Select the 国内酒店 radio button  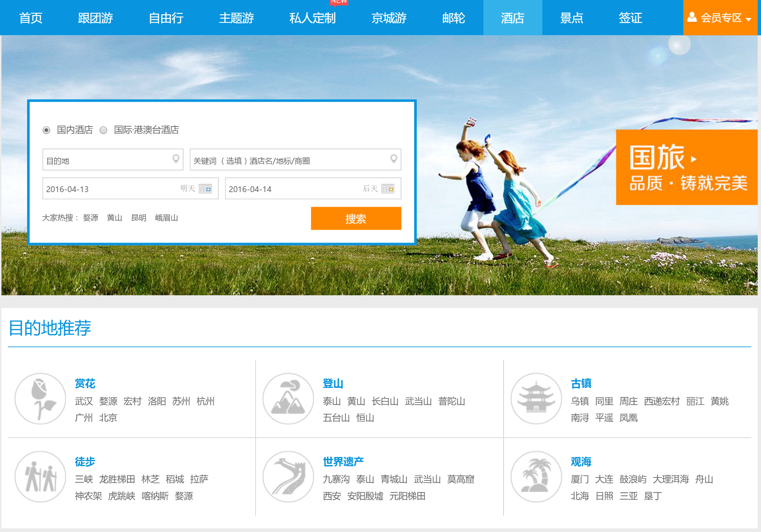[47, 130]
